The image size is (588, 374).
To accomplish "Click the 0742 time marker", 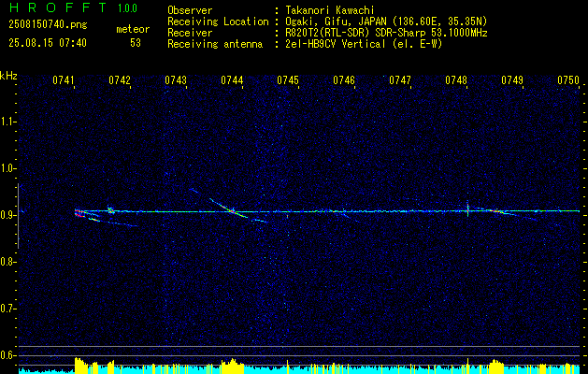I will pos(120,79).
